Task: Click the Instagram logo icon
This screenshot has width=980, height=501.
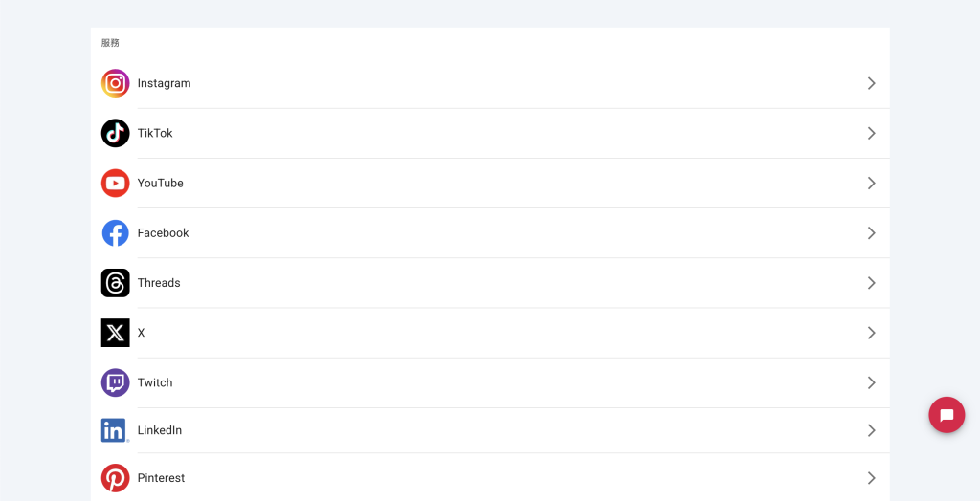Action: tap(115, 83)
